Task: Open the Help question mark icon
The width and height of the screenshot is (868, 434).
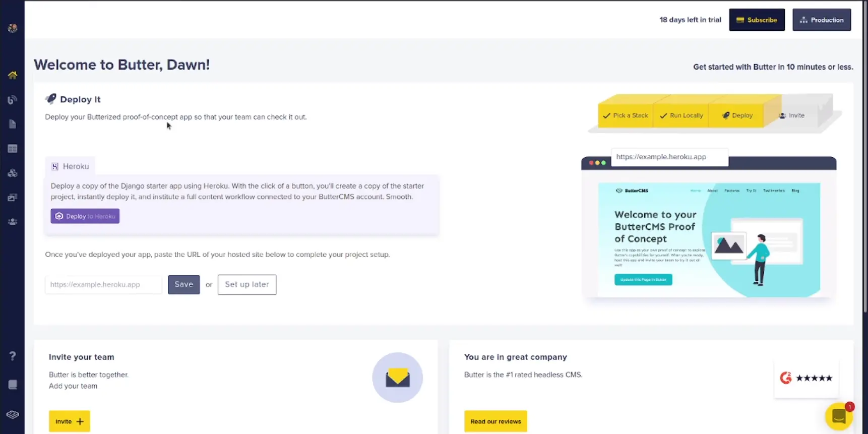Action: pos(13,356)
